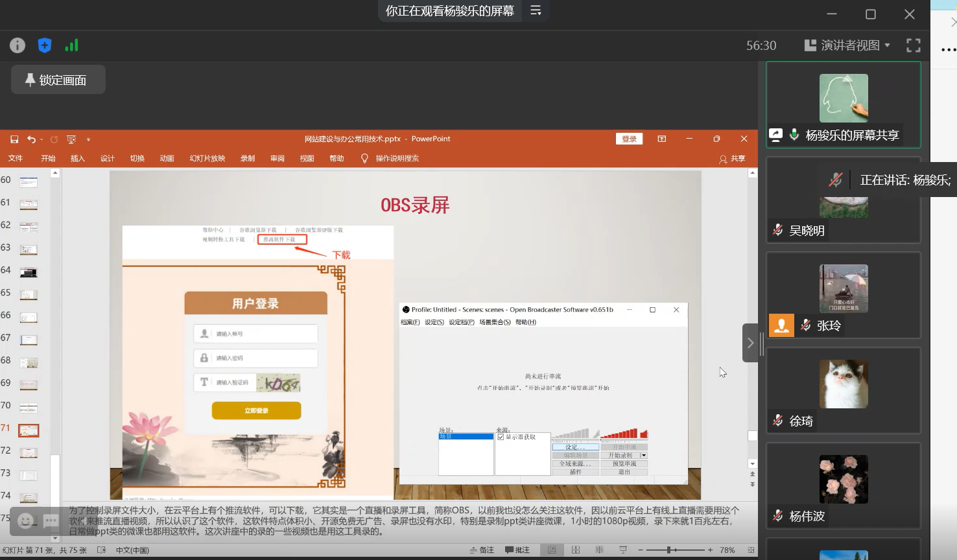957x560 pixels.
Task: Start slideshow from status bar icon
Action: pyautogui.click(x=623, y=550)
